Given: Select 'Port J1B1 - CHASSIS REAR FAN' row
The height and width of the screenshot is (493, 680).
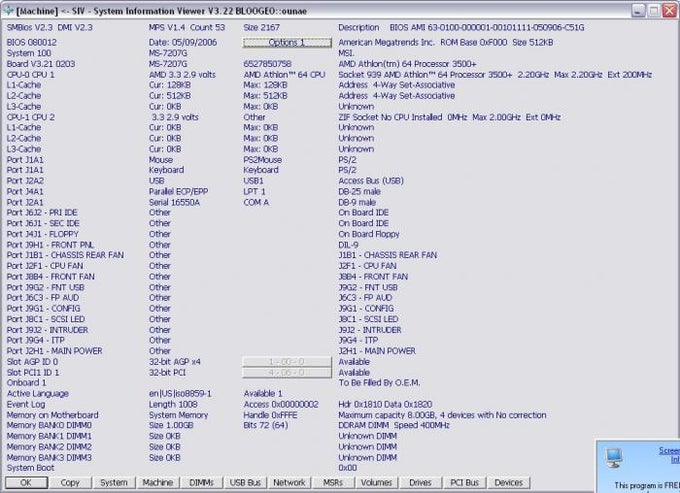Looking at the screenshot, I should 65,255.
